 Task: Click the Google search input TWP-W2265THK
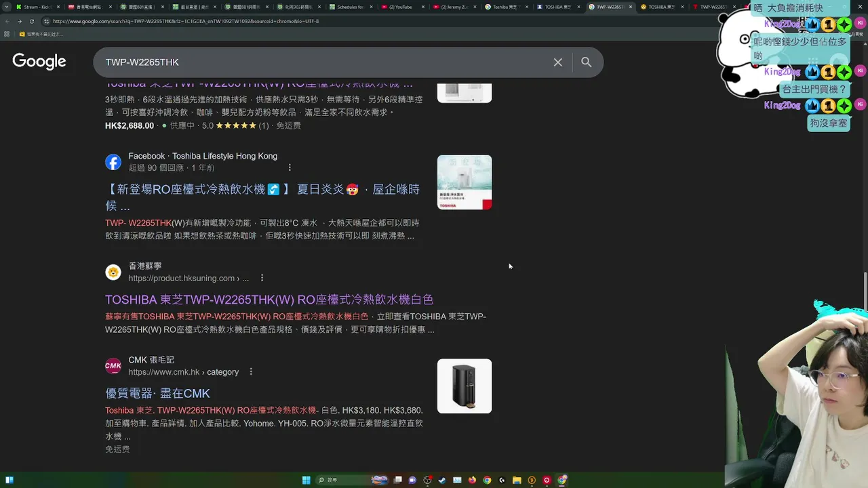pyautogui.click(x=325, y=62)
